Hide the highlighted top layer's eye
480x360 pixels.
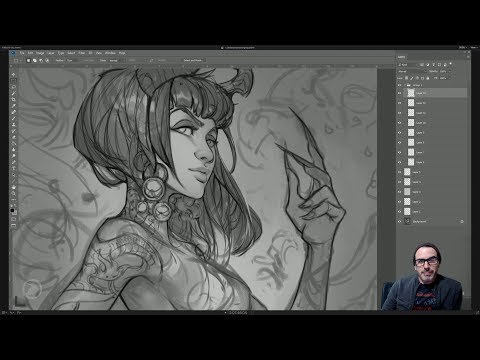pos(399,93)
